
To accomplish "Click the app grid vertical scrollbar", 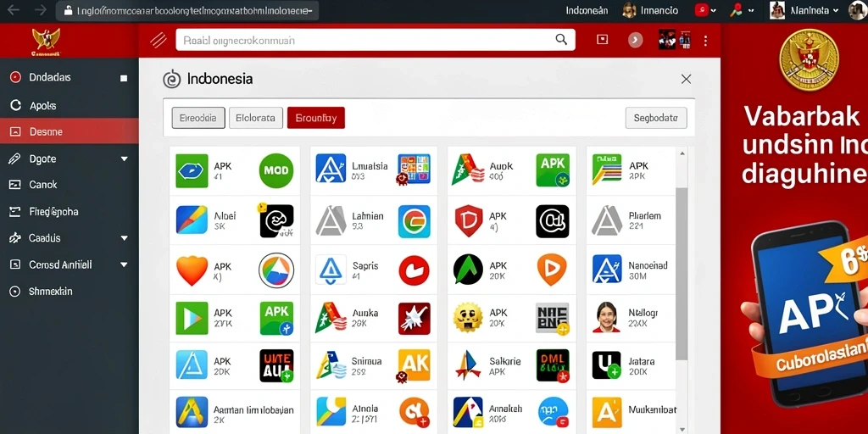I will pyautogui.click(x=682, y=273).
